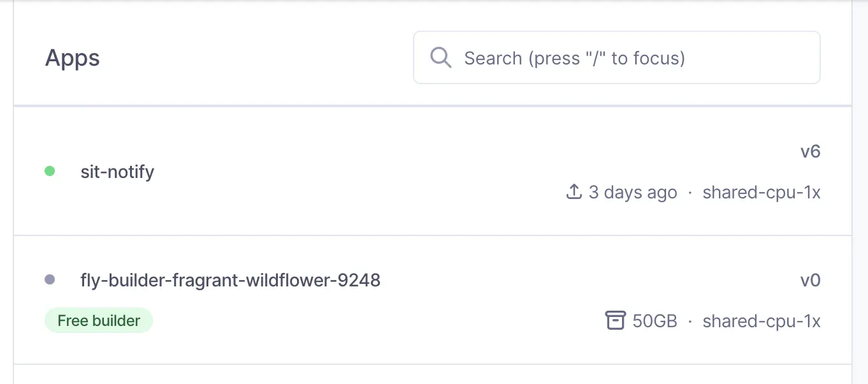The image size is (868, 384).
Task: Click the 'Apps' section heading
Action: point(73,58)
